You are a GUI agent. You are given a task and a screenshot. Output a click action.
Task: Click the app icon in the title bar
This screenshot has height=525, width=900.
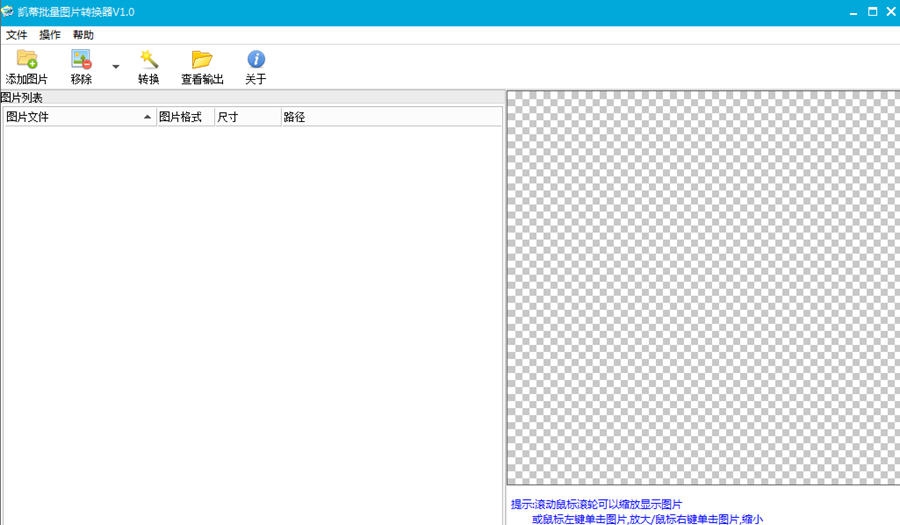(7, 11)
